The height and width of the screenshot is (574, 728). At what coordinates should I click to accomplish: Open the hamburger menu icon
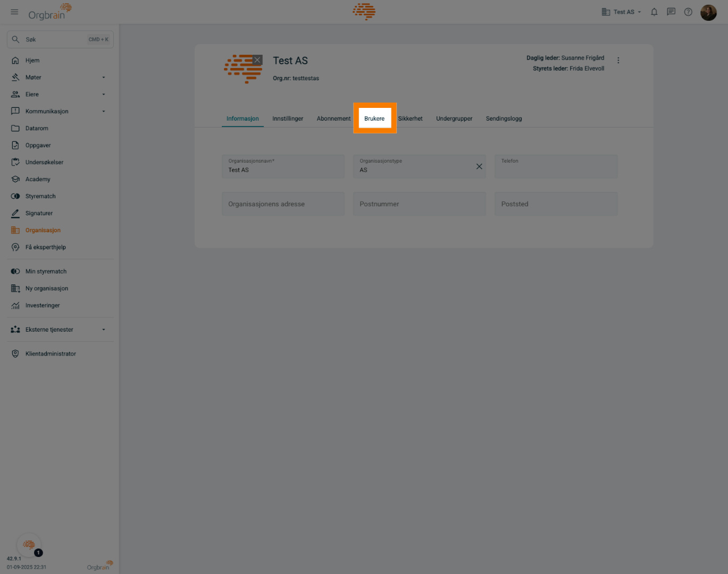[14, 12]
